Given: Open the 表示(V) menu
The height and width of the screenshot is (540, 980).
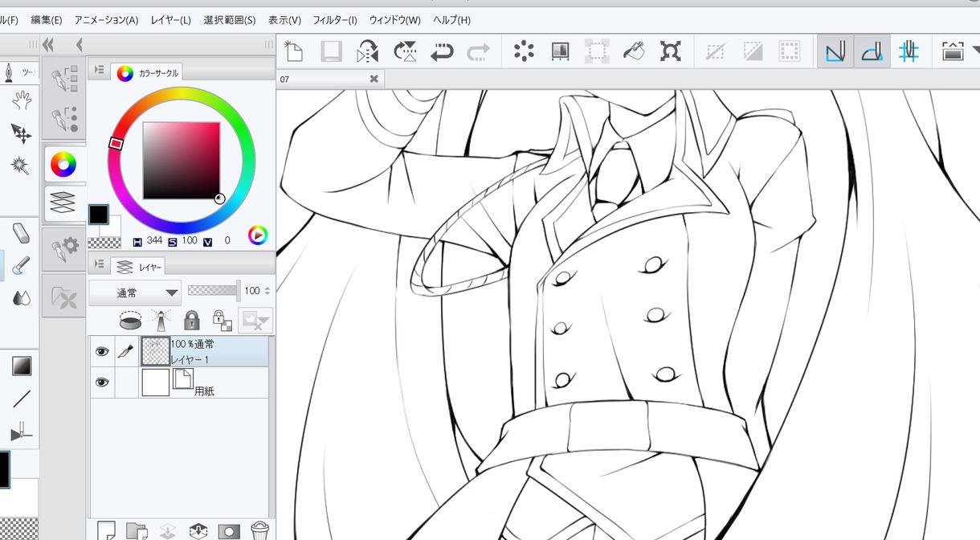Looking at the screenshot, I should point(284,19).
